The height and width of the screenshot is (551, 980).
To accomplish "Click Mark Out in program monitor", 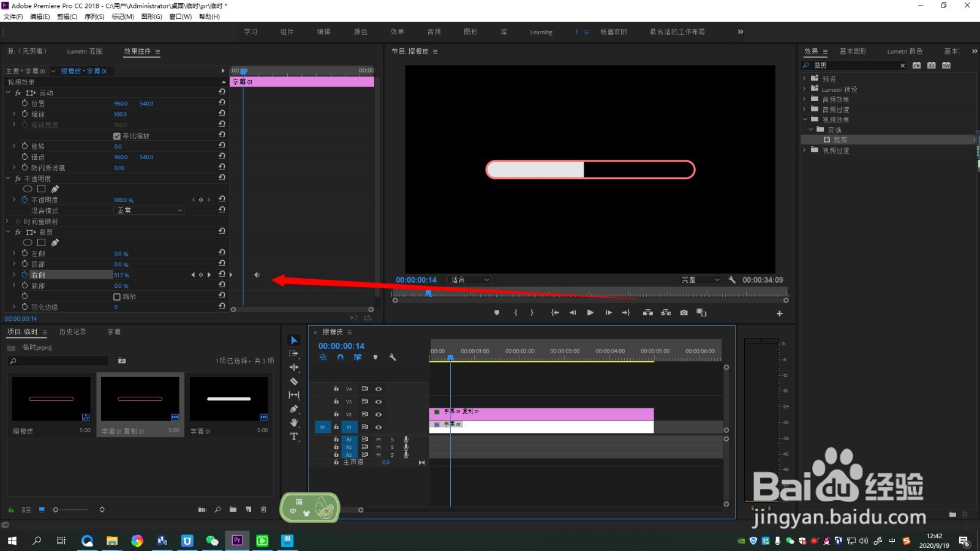I will 532,313.
